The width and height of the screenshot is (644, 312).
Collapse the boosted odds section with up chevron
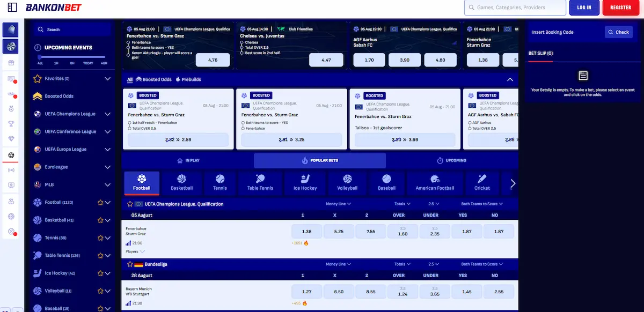(510, 79)
